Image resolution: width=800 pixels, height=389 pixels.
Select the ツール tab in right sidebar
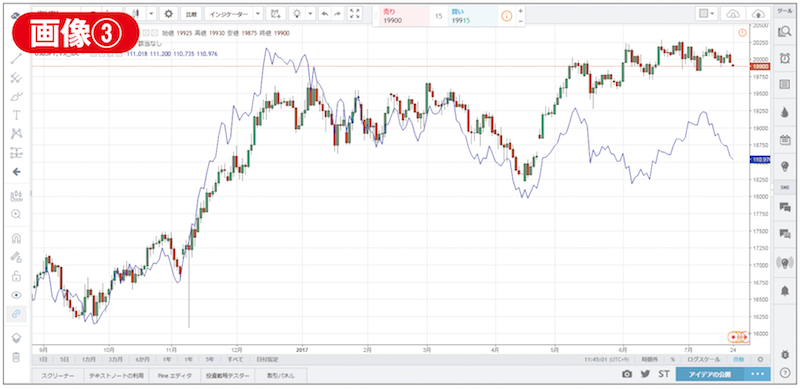[x=785, y=10]
